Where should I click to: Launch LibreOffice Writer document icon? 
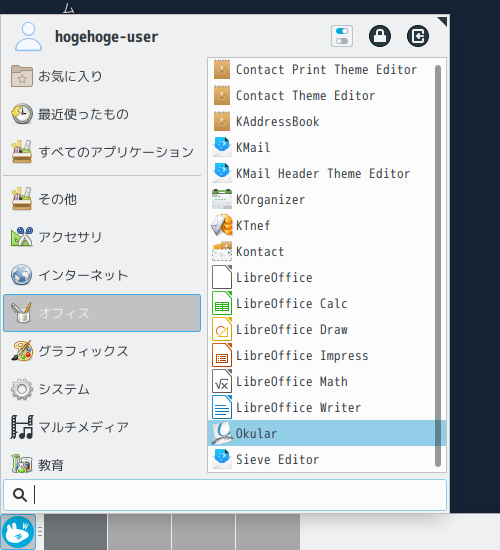[222, 407]
